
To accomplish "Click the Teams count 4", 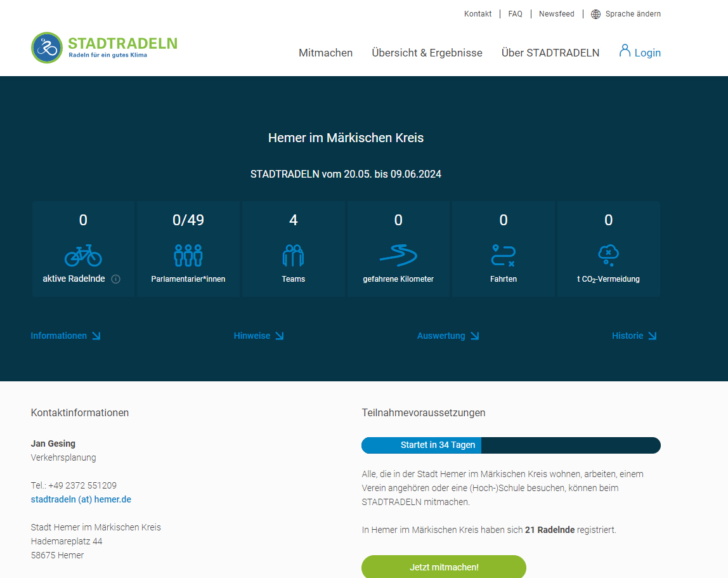I will tap(293, 220).
